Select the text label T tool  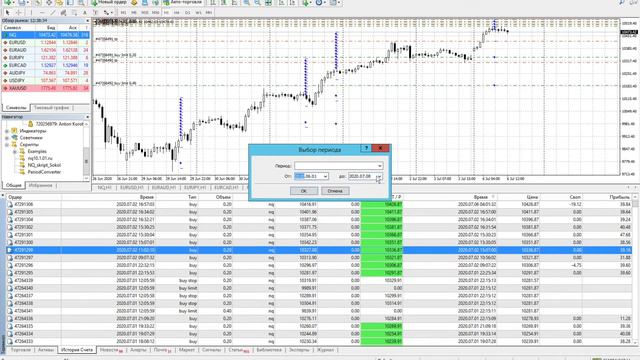tap(96, 13)
